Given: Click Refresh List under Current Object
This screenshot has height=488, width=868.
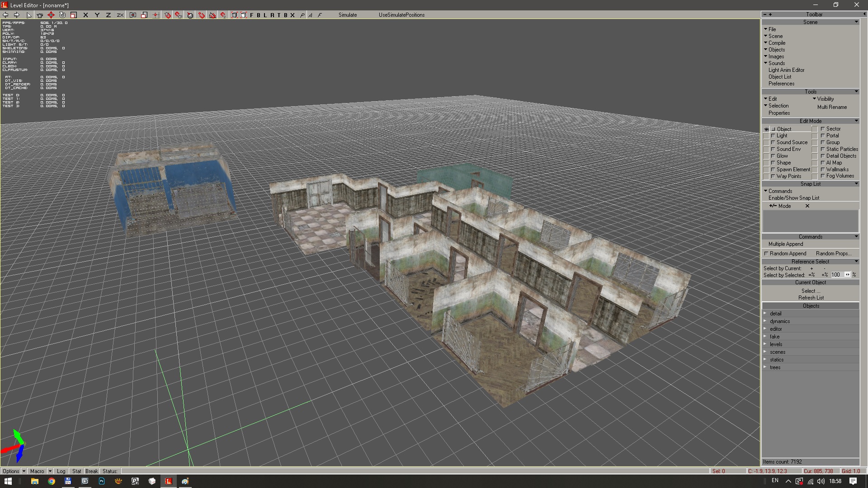Looking at the screenshot, I should (x=811, y=298).
